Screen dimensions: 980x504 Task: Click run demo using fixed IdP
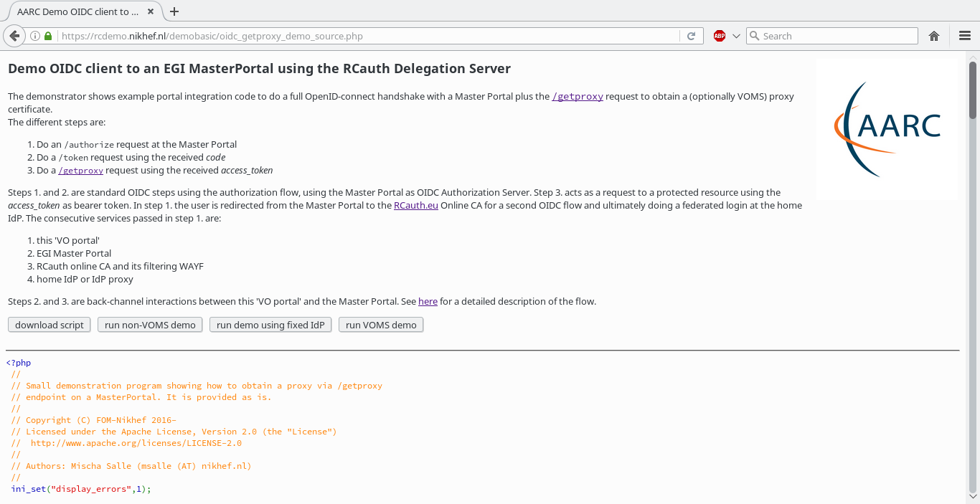(x=270, y=325)
